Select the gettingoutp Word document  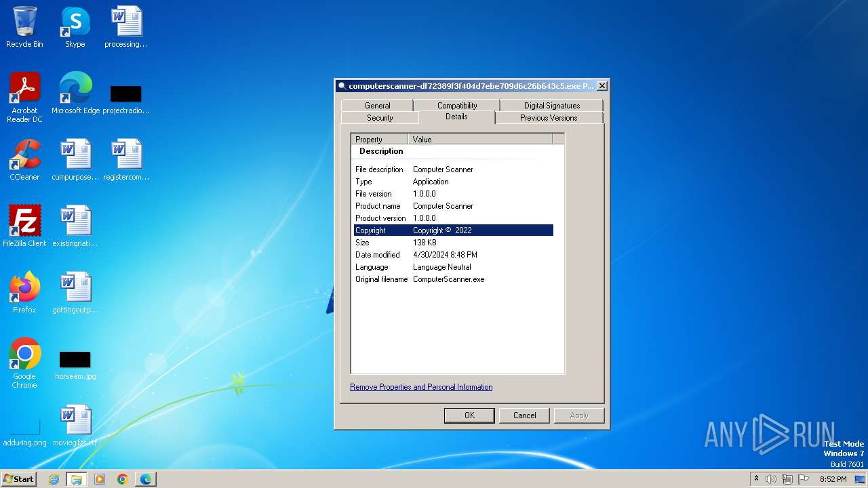[75, 293]
